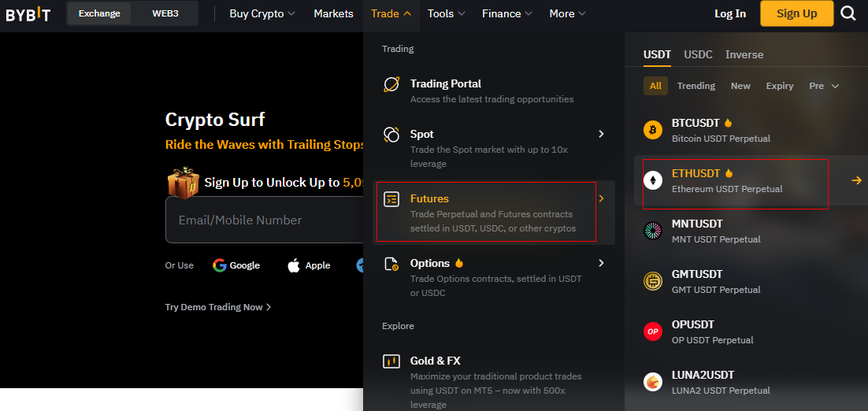Screen dimensions: 868x411
Task: Select the All filter
Action: click(x=655, y=86)
